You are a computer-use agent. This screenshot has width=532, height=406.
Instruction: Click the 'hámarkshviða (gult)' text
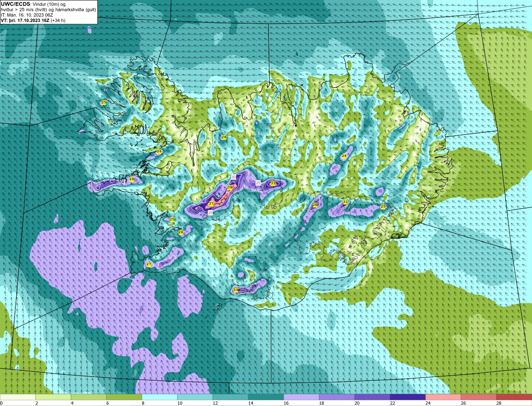point(76,10)
